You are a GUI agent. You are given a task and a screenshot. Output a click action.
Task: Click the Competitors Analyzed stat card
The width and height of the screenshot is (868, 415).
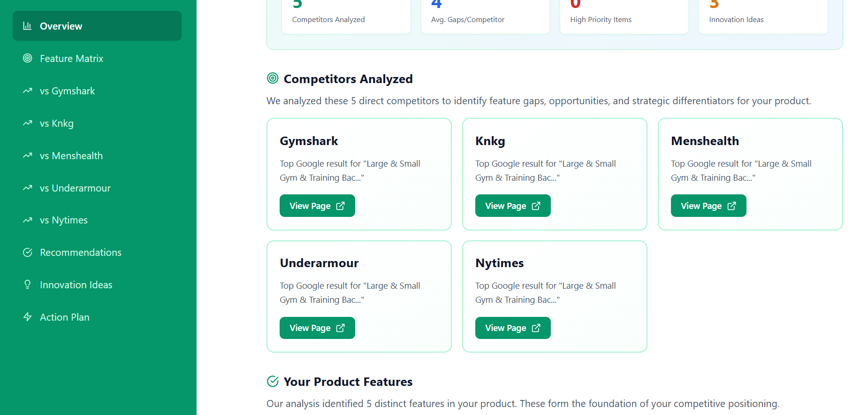click(346, 12)
